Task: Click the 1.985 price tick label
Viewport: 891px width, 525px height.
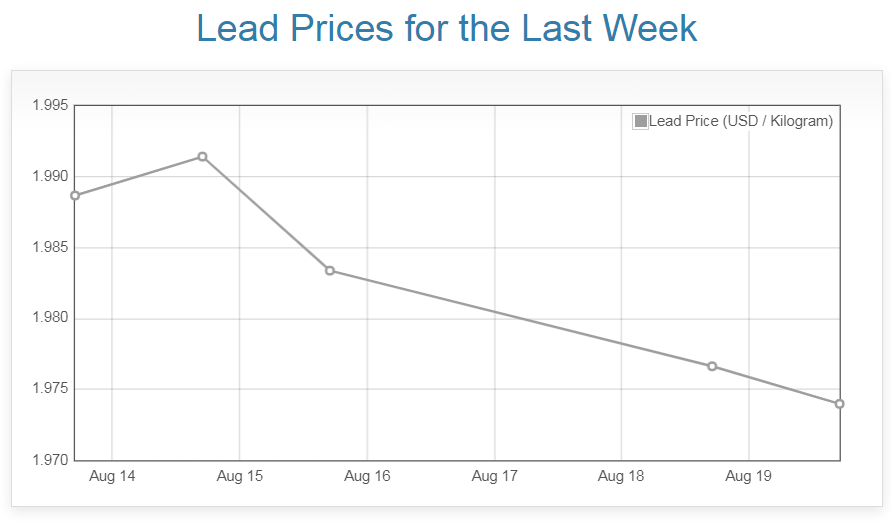Action: click(49, 248)
